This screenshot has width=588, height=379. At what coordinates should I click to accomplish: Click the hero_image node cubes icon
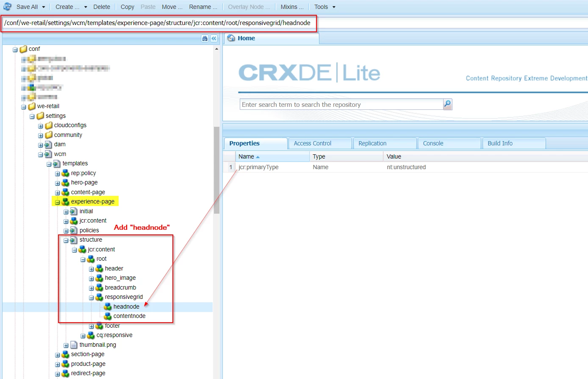100,278
